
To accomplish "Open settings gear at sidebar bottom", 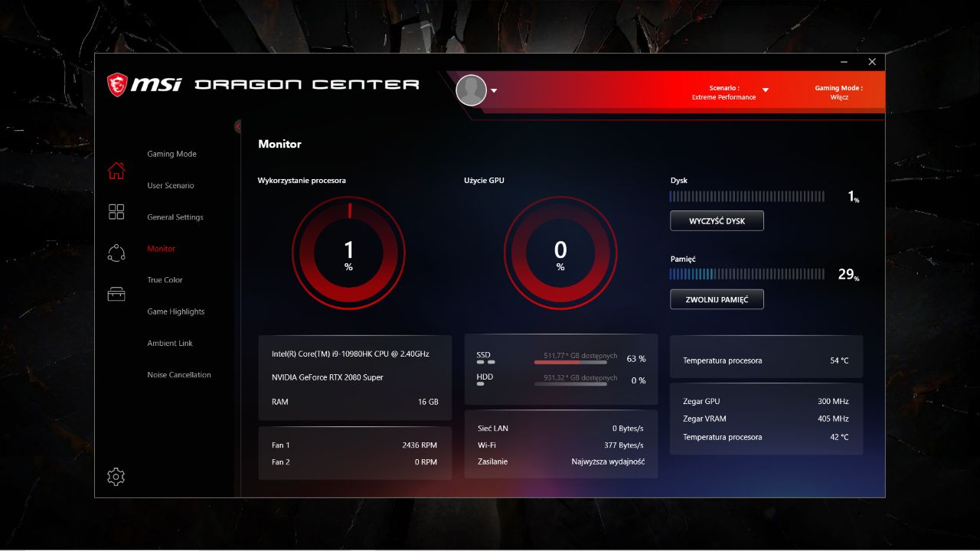I will click(x=116, y=477).
